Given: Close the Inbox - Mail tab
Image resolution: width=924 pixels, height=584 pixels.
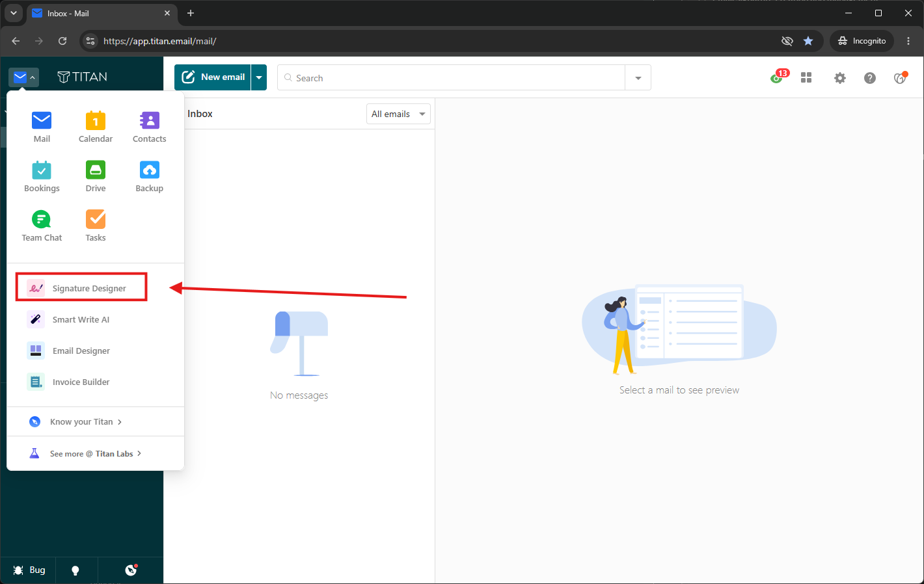Looking at the screenshot, I should click(167, 13).
